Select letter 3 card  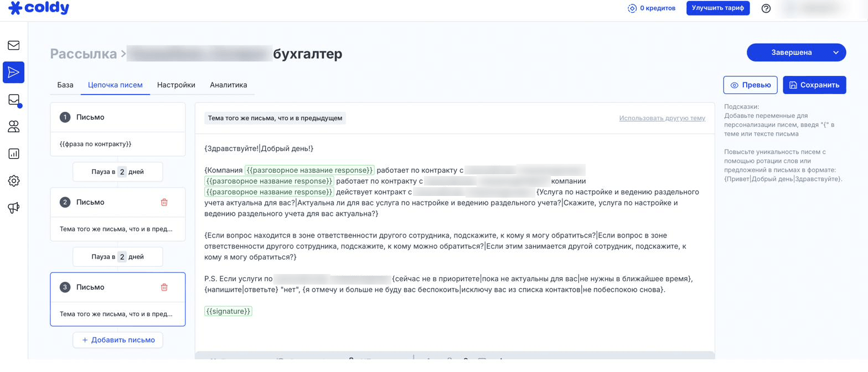click(118, 299)
